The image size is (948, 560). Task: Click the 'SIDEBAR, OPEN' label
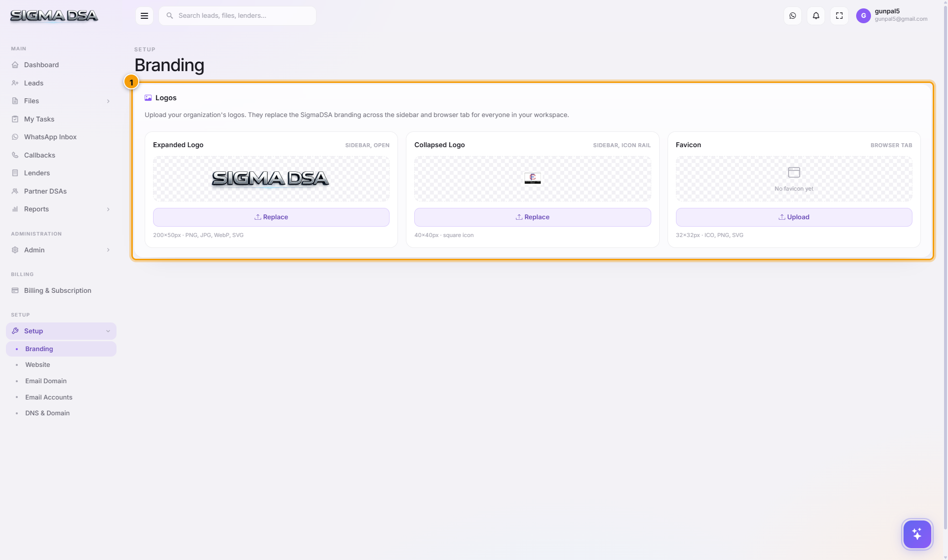pos(367,145)
